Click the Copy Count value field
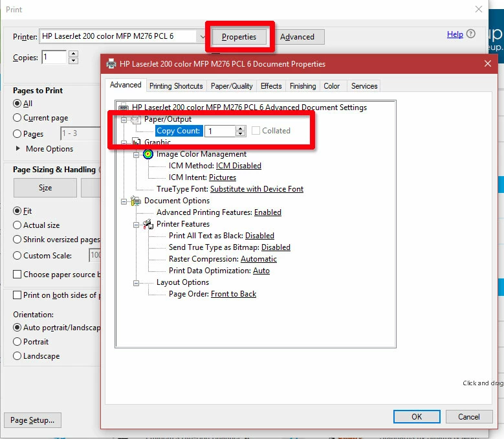This screenshot has width=504, height=439. [x=220, y=131]
